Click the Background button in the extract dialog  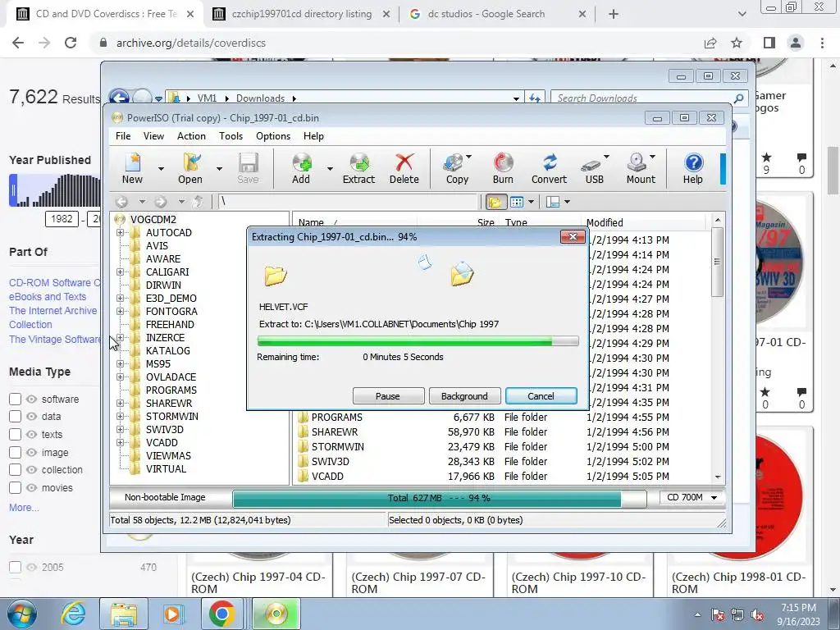pyautogui.click(x=464, y=396)
